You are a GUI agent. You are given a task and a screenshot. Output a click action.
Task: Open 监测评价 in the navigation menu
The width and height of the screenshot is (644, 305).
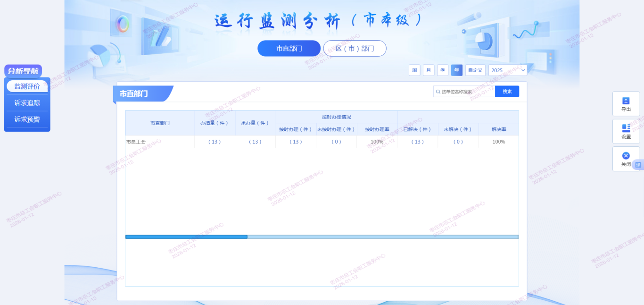tap(27, 86)
